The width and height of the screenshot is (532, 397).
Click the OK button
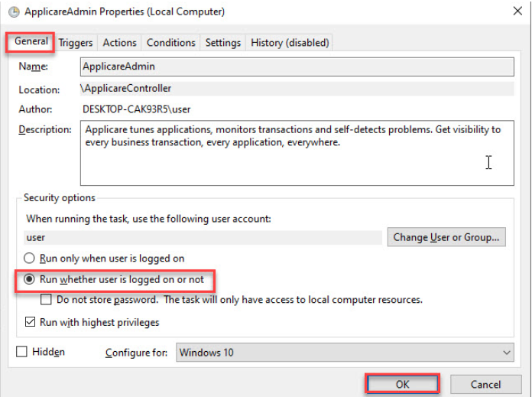point(402,385)
